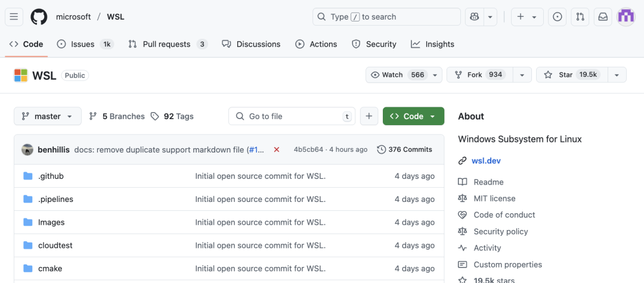This screenshot has width=644, height=283.
Task: Open the cmake folder
Action: click(50, 269)
